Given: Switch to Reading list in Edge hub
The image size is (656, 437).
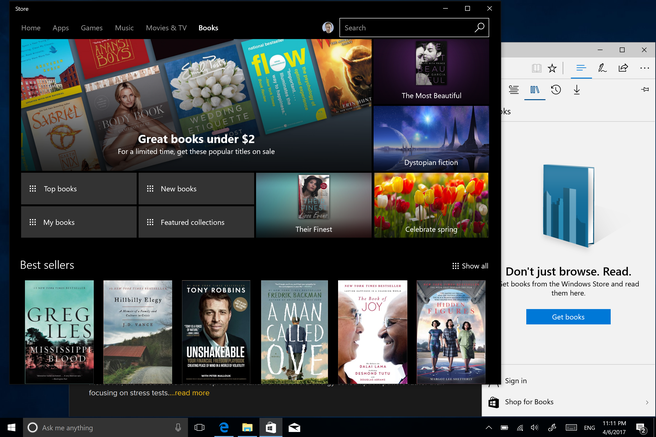Looking at the screenshot, I should pyautogui.click(x=514, y=90).
